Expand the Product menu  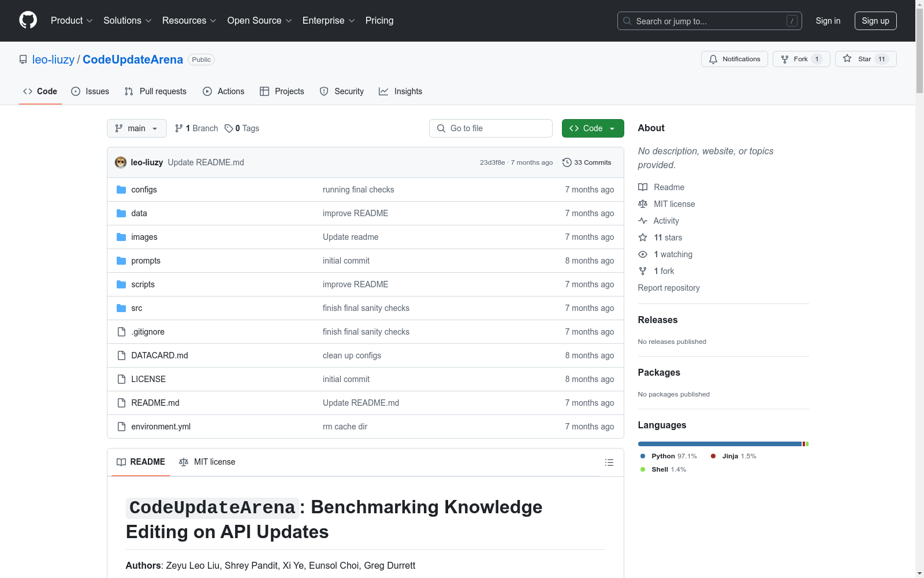[72, 20]
